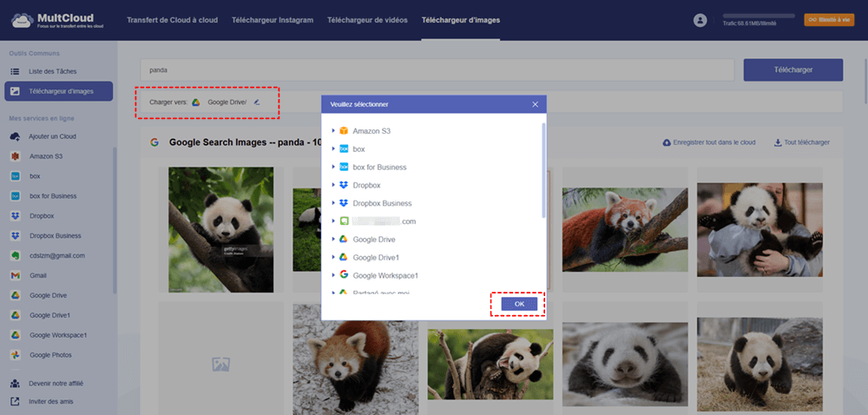Click the Google Drive/ destination path text
The image size is (868, 415).
point(227,102)
